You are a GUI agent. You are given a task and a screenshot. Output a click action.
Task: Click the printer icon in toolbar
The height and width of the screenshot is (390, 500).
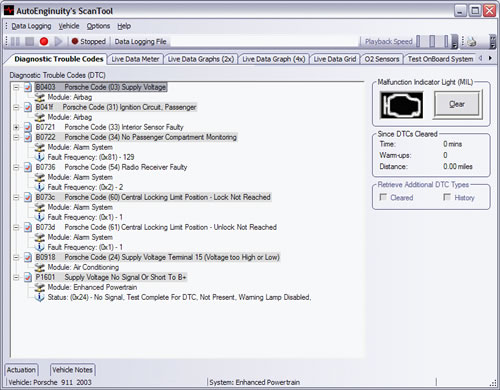pyautogui.click(x=472, y=42)
